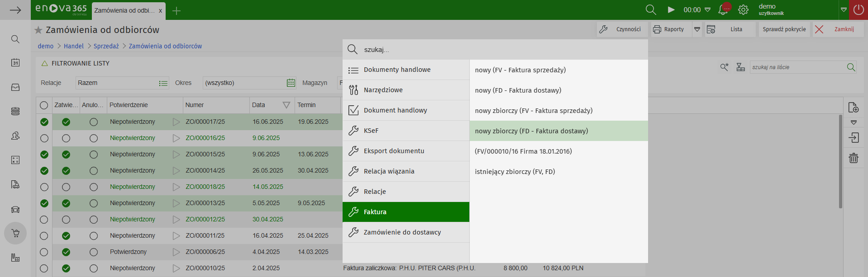Click the szukaj na liście search field
The image size is (868, 277).
[796, 67]
